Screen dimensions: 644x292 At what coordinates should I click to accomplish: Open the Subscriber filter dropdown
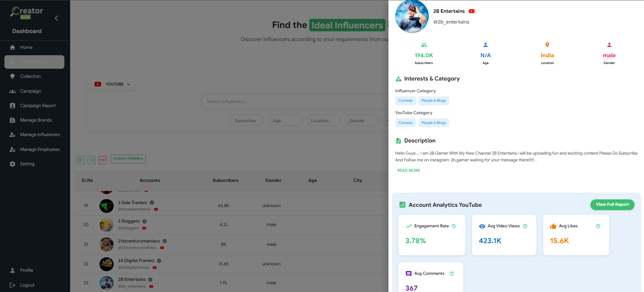247,121
